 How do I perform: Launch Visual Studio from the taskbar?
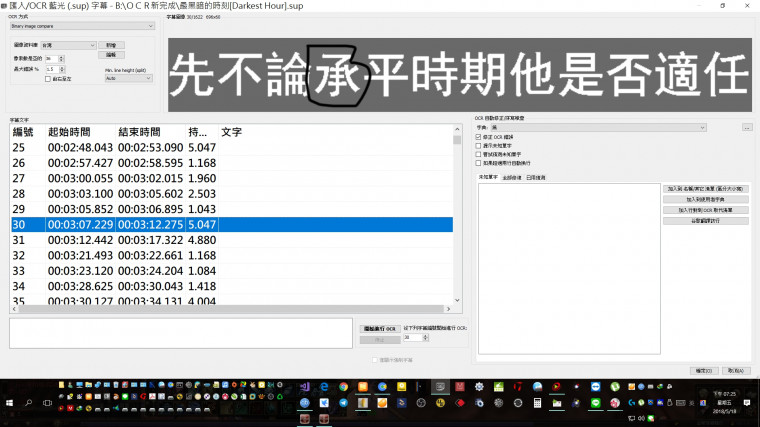click(x=305, y=386)
